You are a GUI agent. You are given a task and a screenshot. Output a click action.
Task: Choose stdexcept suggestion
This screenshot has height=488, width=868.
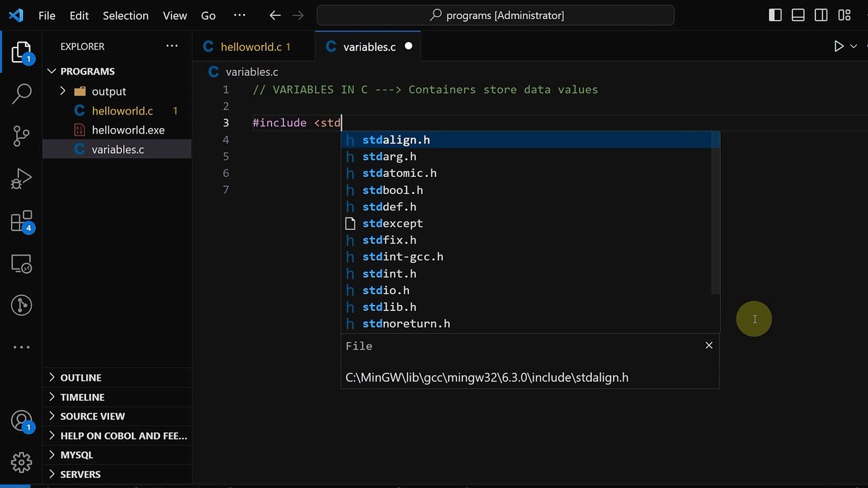pos(526,223)
